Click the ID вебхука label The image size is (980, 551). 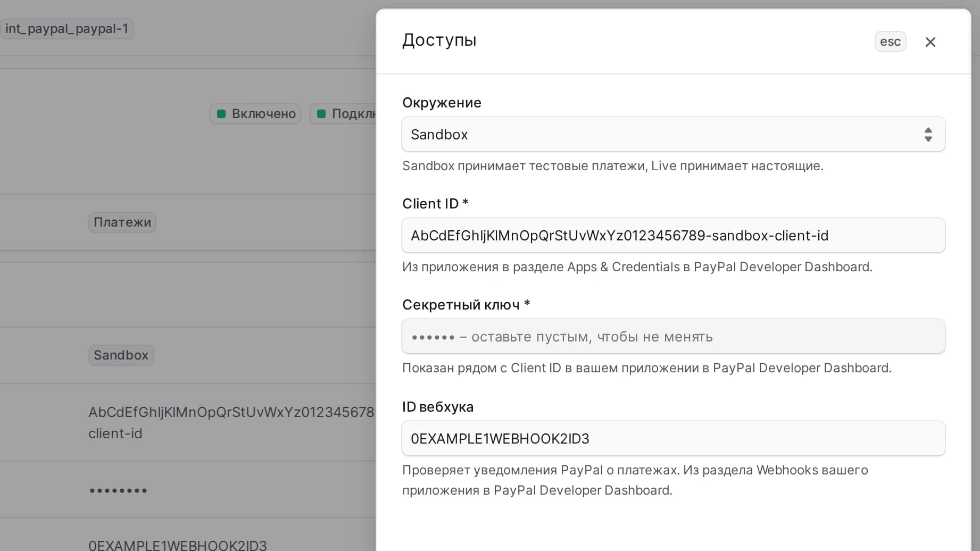[438, 407]
